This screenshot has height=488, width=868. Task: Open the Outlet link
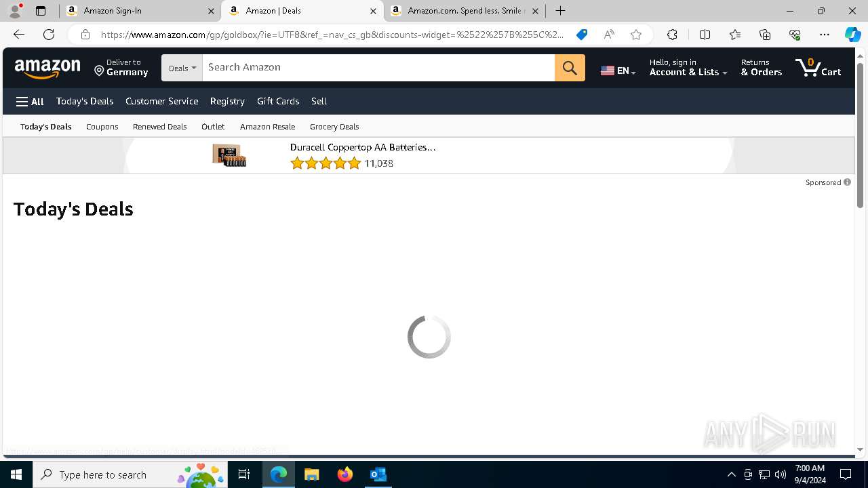[213, 127]
